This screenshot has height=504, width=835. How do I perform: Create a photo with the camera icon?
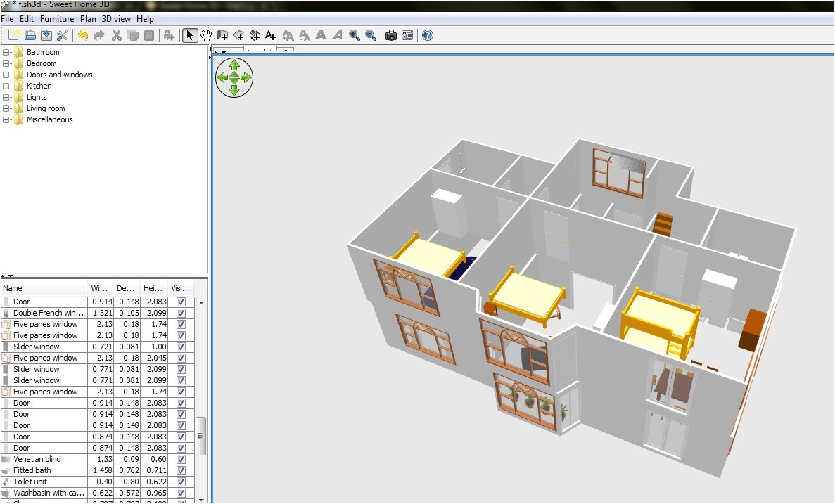(391, 34)
